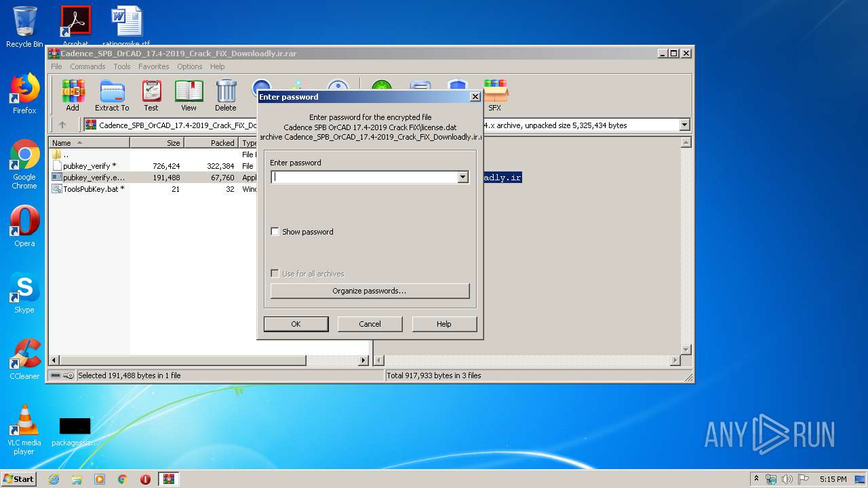Open Internet Explorer in the taskbar

click(54, 479)
